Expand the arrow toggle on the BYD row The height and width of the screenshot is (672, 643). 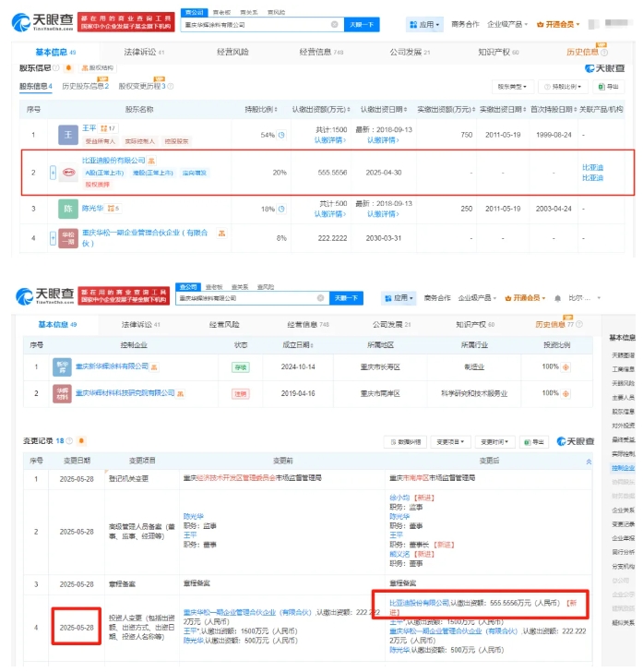(54, 172)
